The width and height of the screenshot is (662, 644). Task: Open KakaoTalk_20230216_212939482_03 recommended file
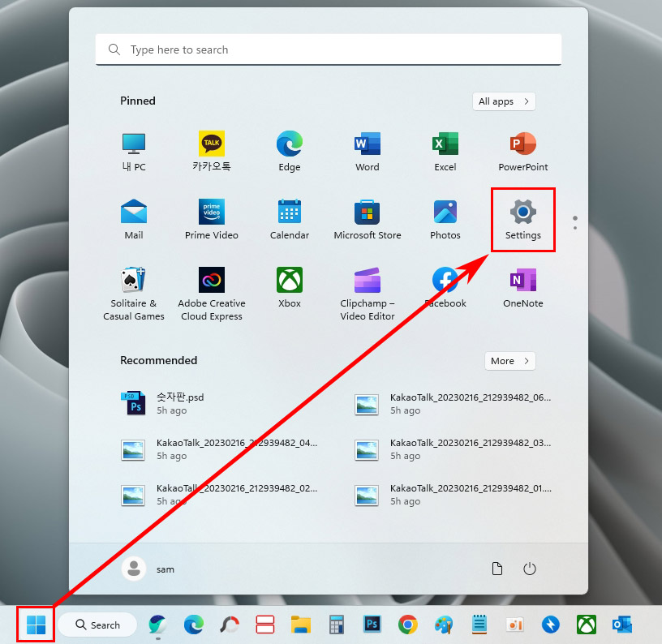coord(452,449)
